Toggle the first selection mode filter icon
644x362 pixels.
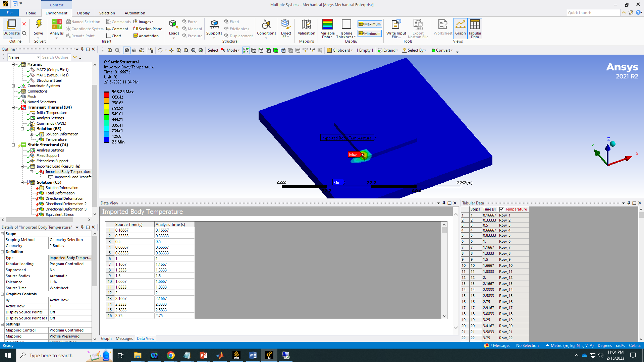point(246,50)
